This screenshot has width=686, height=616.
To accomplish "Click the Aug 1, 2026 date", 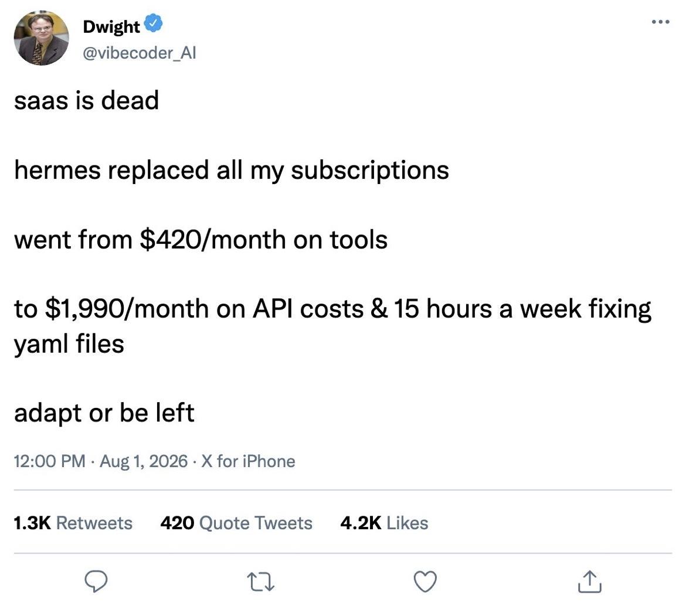I will [144, 461].
